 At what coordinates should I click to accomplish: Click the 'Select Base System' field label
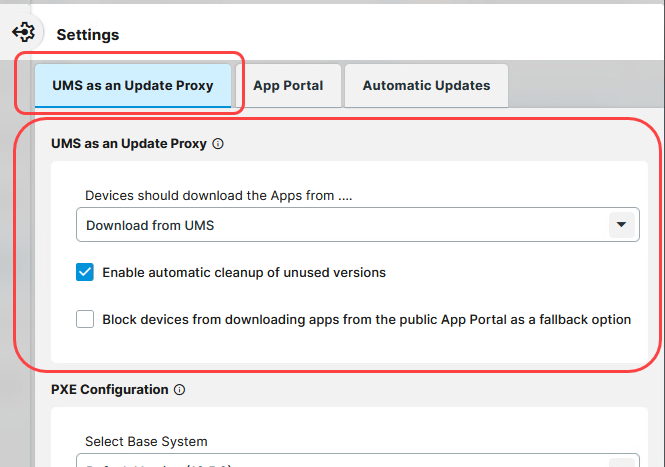pyautogui.click(x=147, y=441)
